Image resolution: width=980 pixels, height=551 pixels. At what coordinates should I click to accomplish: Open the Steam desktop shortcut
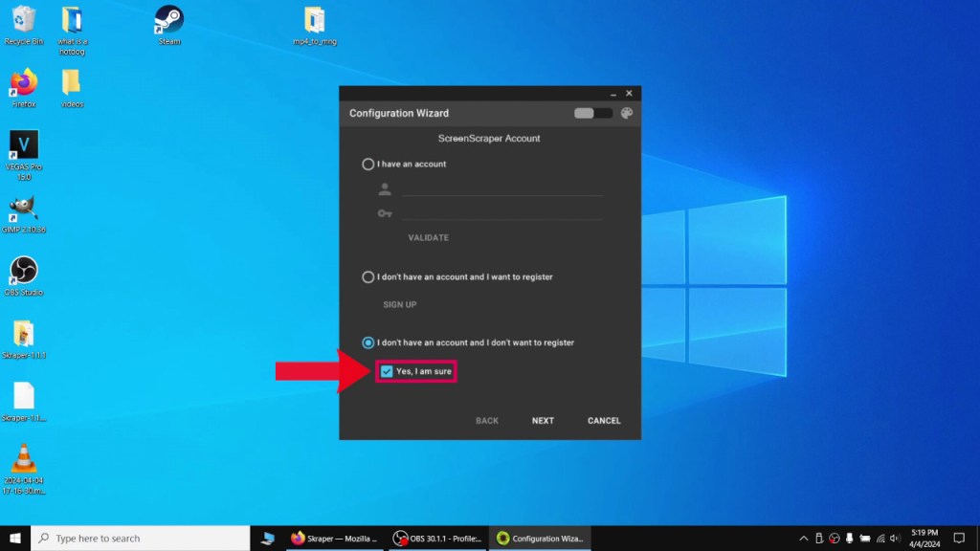click(x=169, y=23)
